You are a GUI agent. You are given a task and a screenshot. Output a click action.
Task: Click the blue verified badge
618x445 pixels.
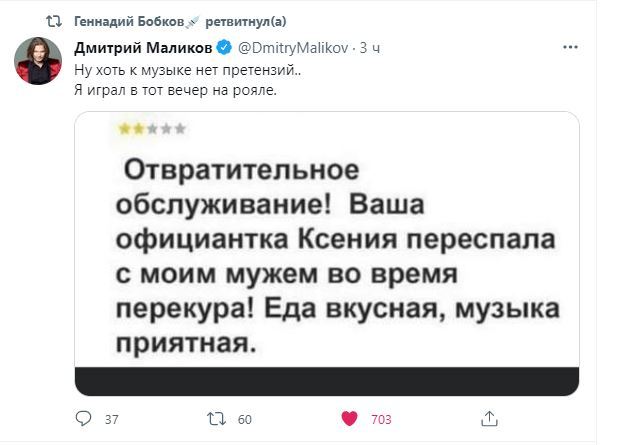(226, 48)
